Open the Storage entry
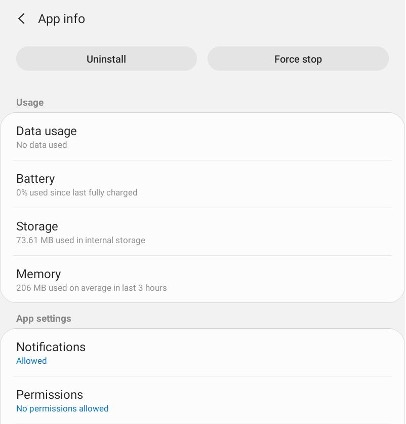This screenshot has width=406, height=424. tap(203, 232)
